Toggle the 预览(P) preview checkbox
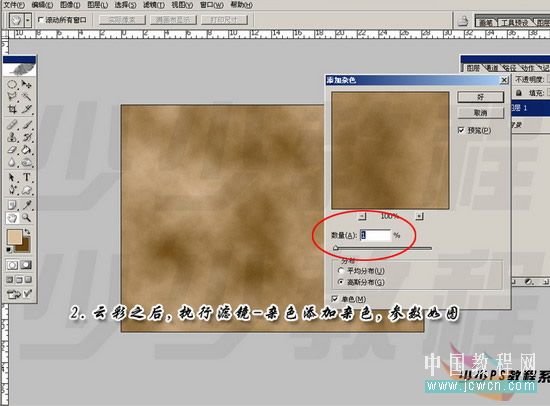The image size is (550, 406). click(x=461, y=130)
